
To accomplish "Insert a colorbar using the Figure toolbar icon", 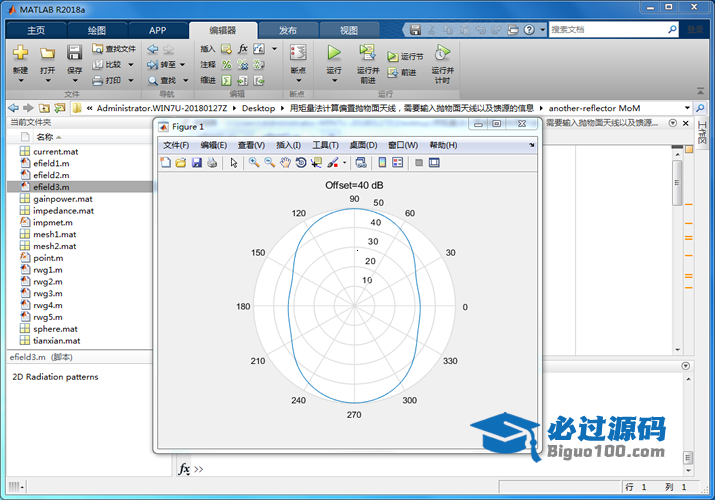I will (382, 162).
